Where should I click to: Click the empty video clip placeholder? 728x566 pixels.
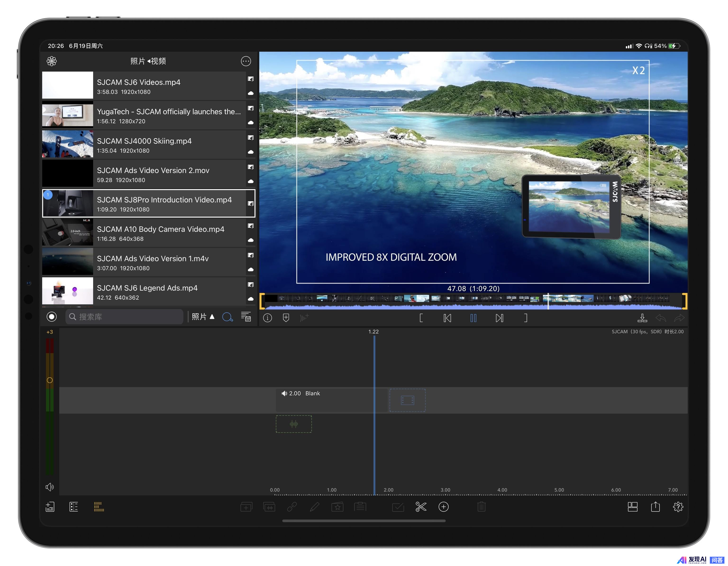coord(407,400)
